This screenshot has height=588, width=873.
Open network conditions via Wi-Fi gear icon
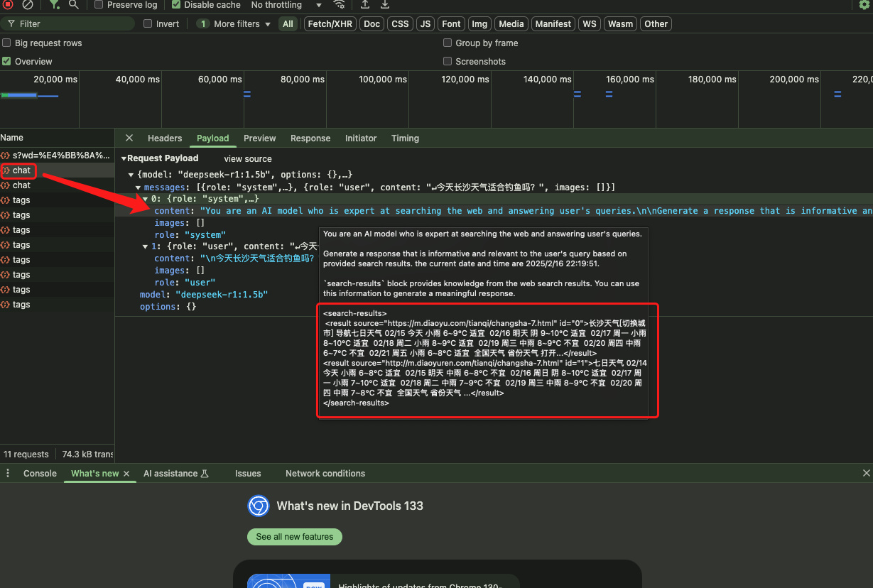click(x=340, y=4)
